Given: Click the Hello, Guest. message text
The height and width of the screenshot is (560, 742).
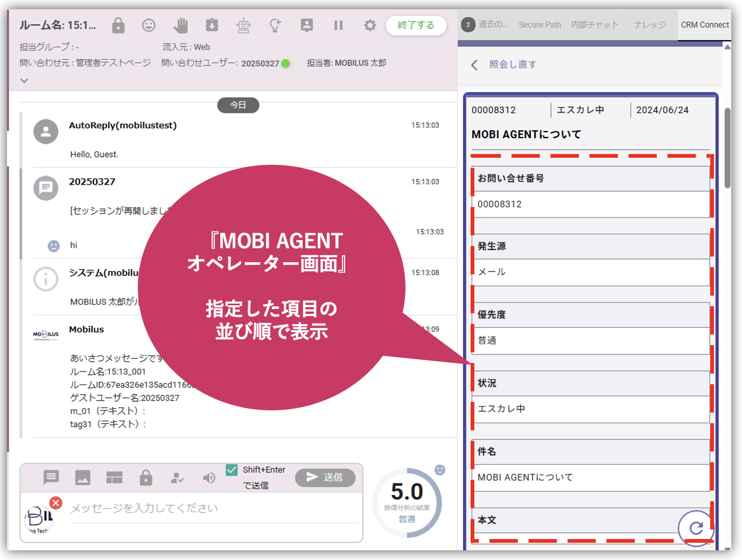Looking at the screenshot, I should pyautogui.click(x=94, y=155).
